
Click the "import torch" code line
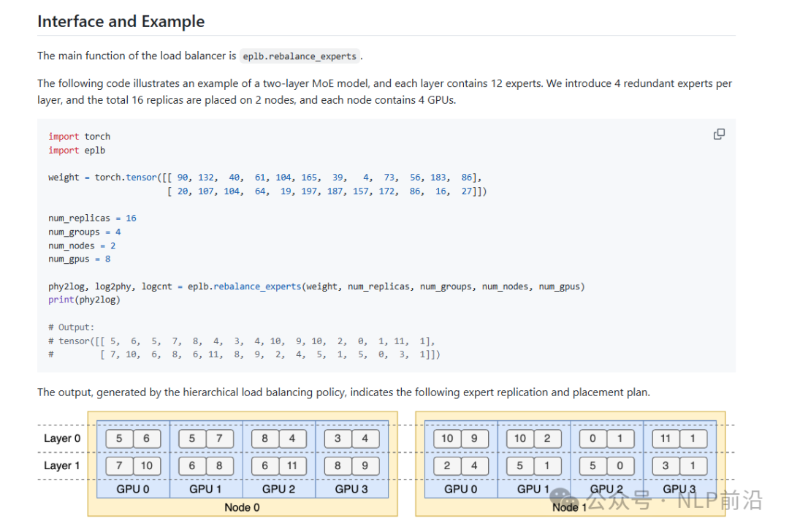79,136
